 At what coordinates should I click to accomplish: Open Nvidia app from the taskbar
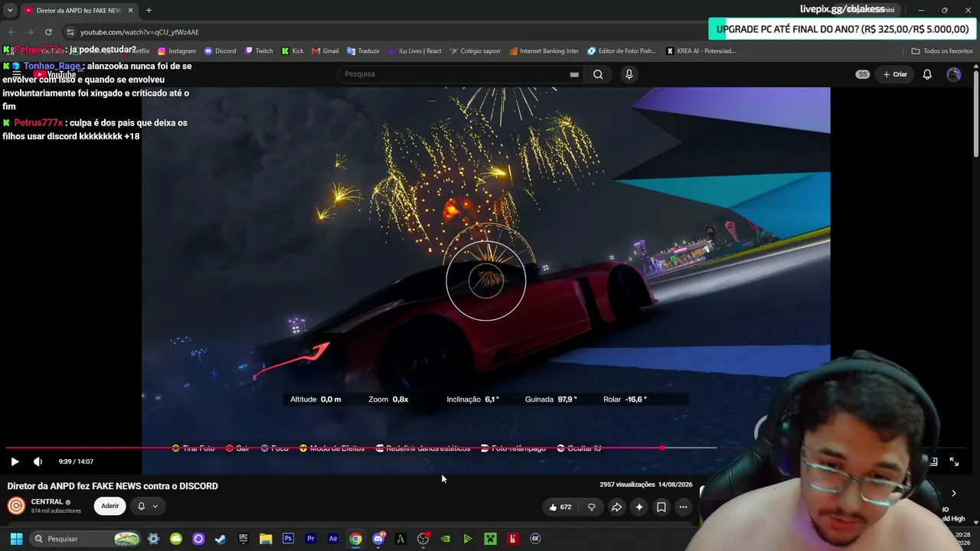[x=446, y=539]
